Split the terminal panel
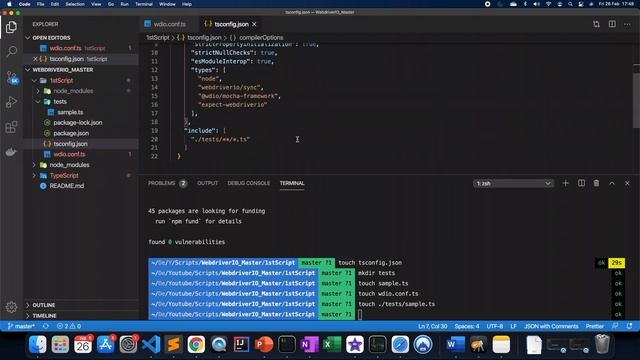Screen dimensions: 640x360 click(x=581, y=183)
